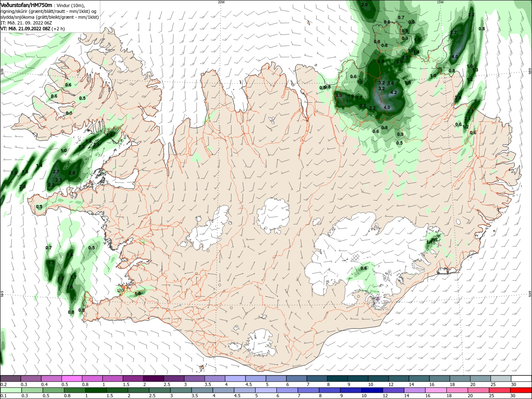This screenshot has width=532, height=399.
Task: Select darkest green rain-scale swatch at 1
Action: [96, 390]
